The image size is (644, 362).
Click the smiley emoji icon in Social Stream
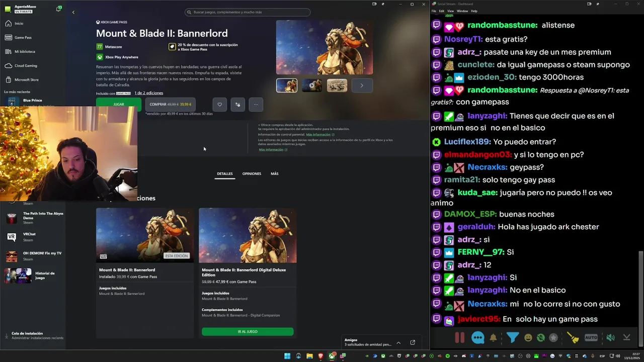528,338
